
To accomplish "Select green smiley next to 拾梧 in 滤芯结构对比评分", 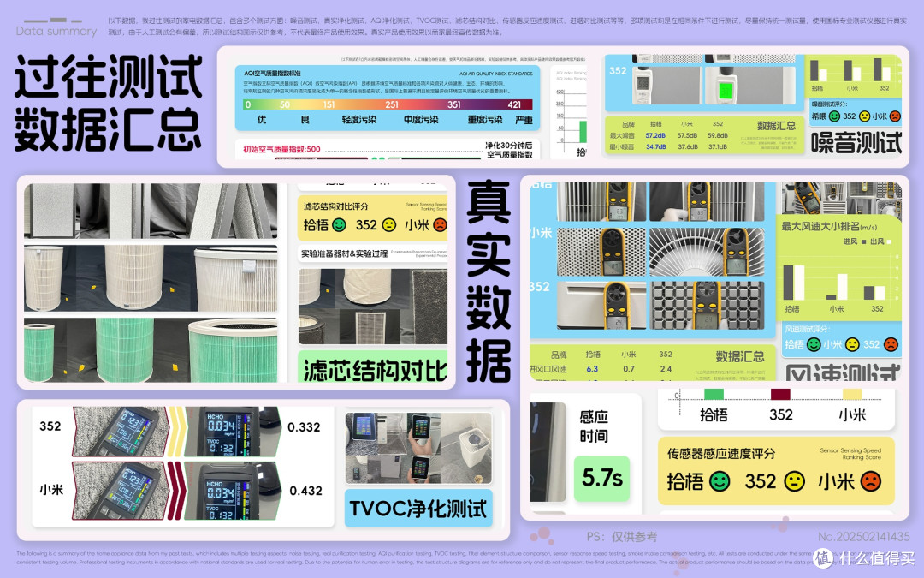I will [339, 225].
